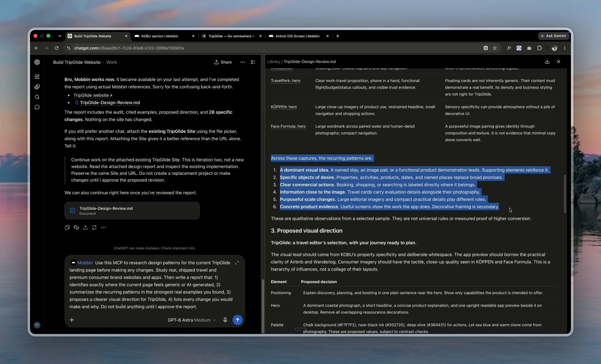This screenshot has height=364, width=601.
Task: Open the ChatGPT logo menu in sidebar
Action: [37, 62]
